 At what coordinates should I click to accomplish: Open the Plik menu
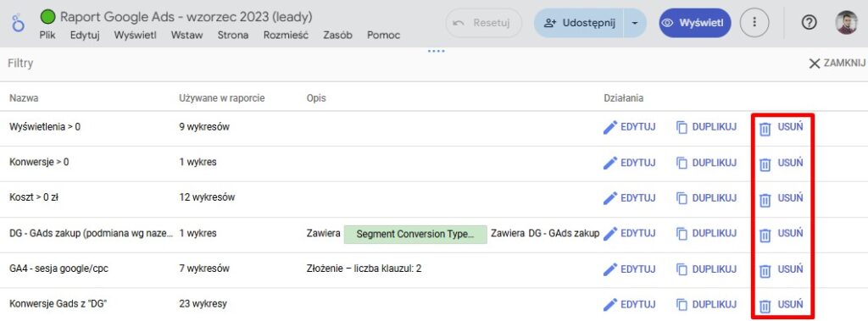(48, 36)
